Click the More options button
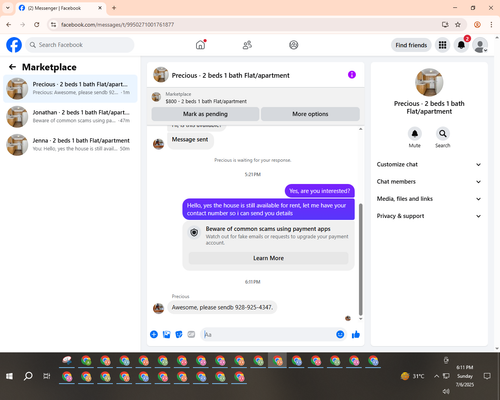500x400 pixels. click(x=310, y=114)
